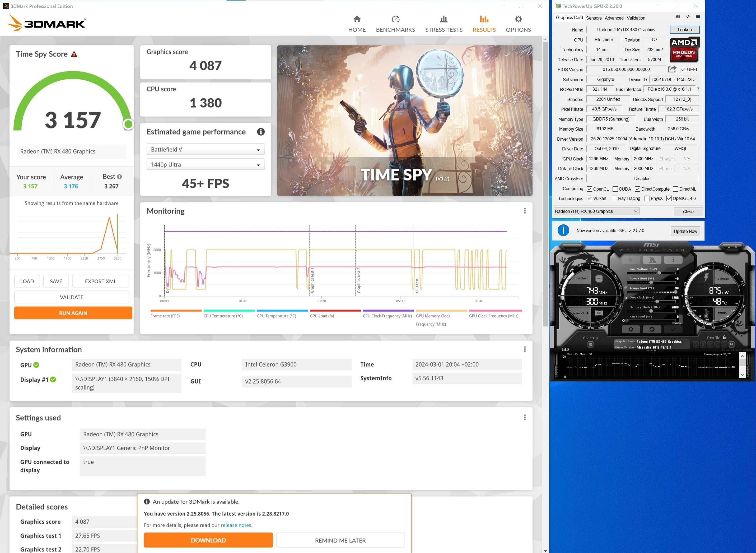
Task: Open the Battlefield V game dropdown
Action: 206,149
